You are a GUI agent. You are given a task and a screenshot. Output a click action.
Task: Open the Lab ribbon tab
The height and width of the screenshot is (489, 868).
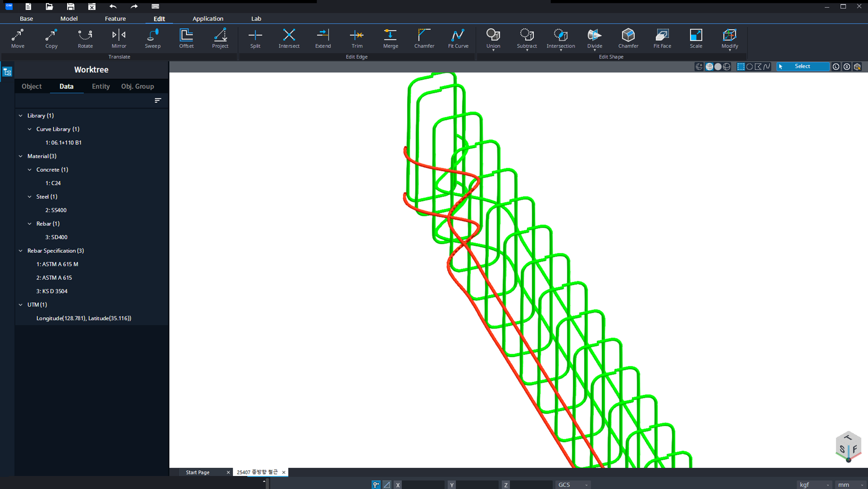click(256, 19)
